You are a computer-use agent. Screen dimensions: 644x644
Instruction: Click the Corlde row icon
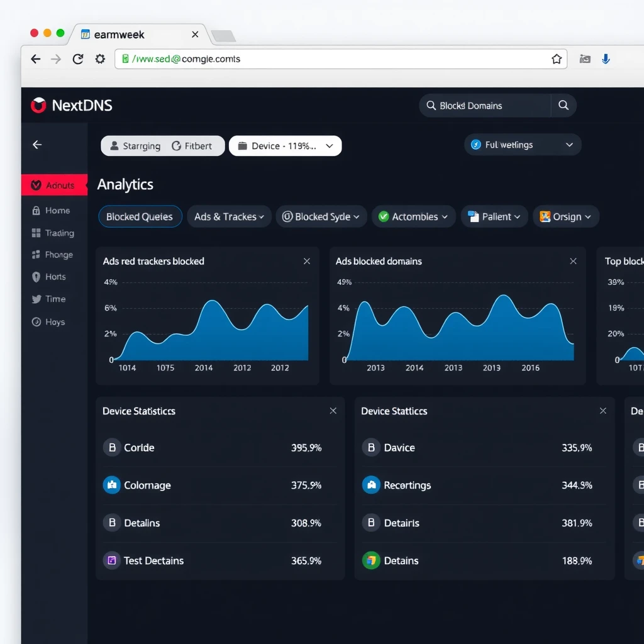tap(112, 447)
